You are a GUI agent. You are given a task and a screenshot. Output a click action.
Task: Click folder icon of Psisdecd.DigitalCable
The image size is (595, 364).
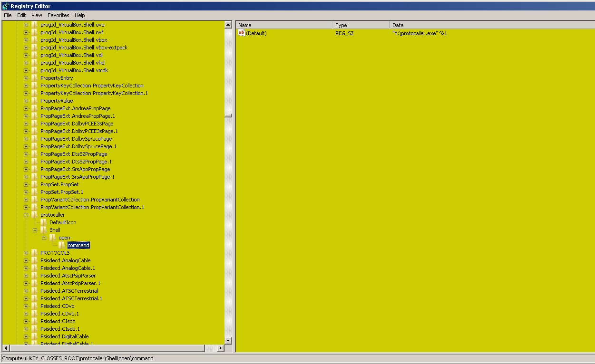[34, 336]
